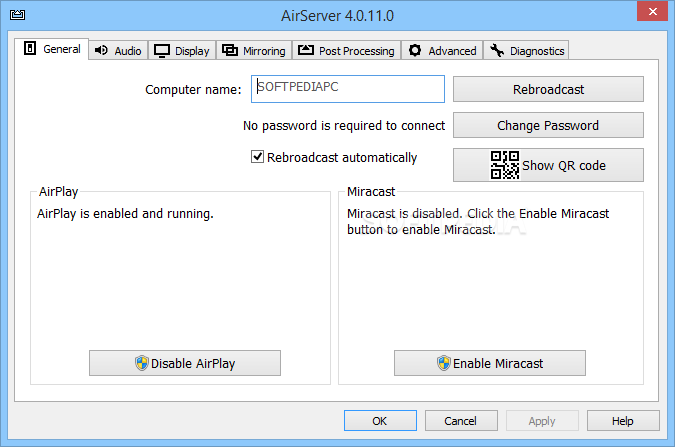Image resolution: width=675 pixels, height=447 pixels.
Task: Click the AirServer 4.0.11.0 window title
Action: 338,16
